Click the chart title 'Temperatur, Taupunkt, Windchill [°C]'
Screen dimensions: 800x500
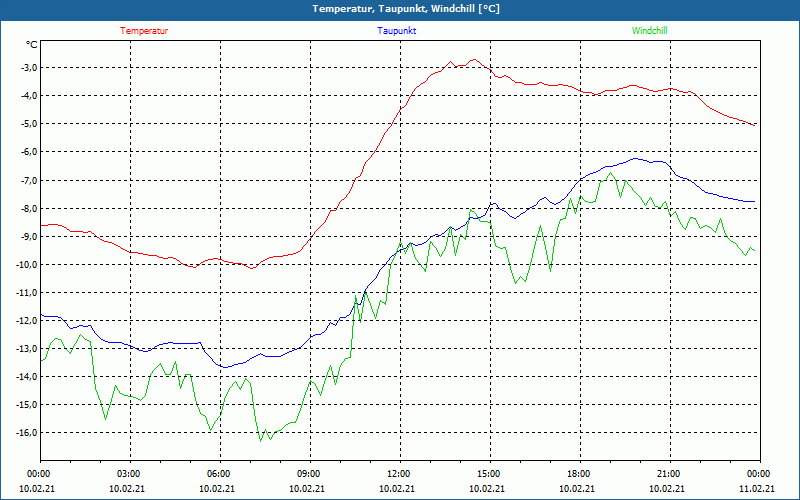[x=406, y=9]
